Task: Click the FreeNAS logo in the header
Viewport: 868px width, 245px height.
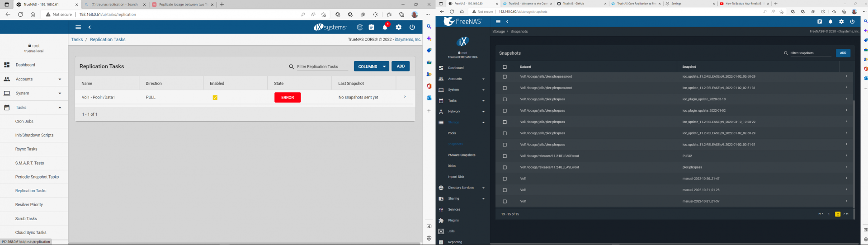Action: pos(462,21)
